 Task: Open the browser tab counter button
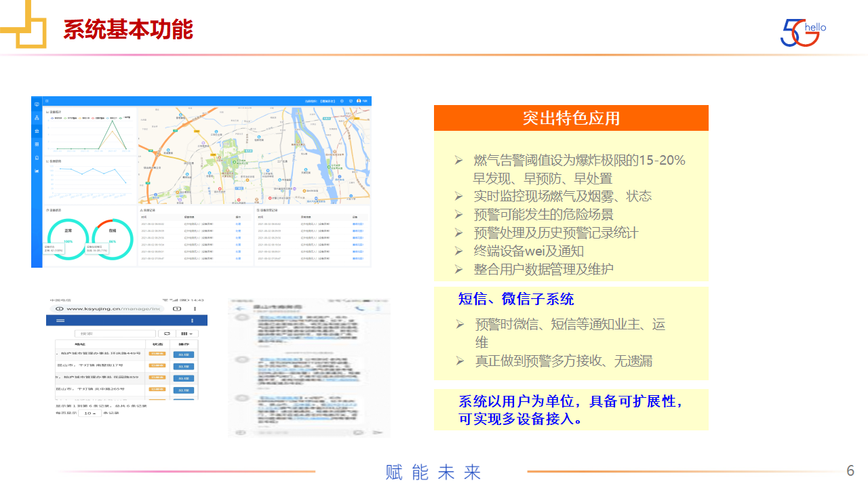pos(176,308)
